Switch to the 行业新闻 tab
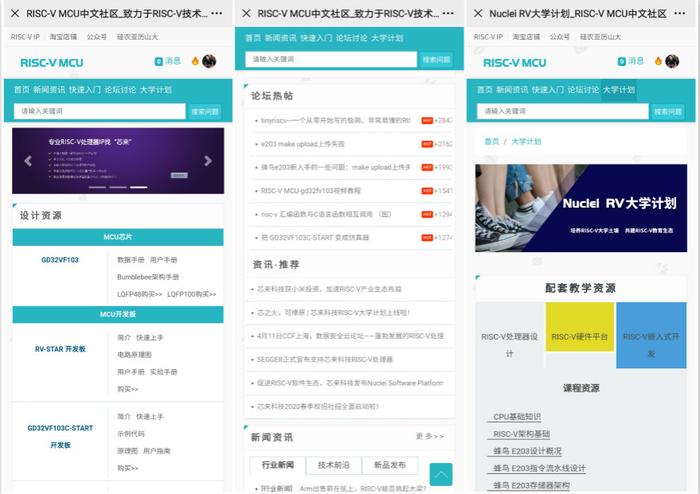This screenshot has width=700, height=494. point(278,465)
